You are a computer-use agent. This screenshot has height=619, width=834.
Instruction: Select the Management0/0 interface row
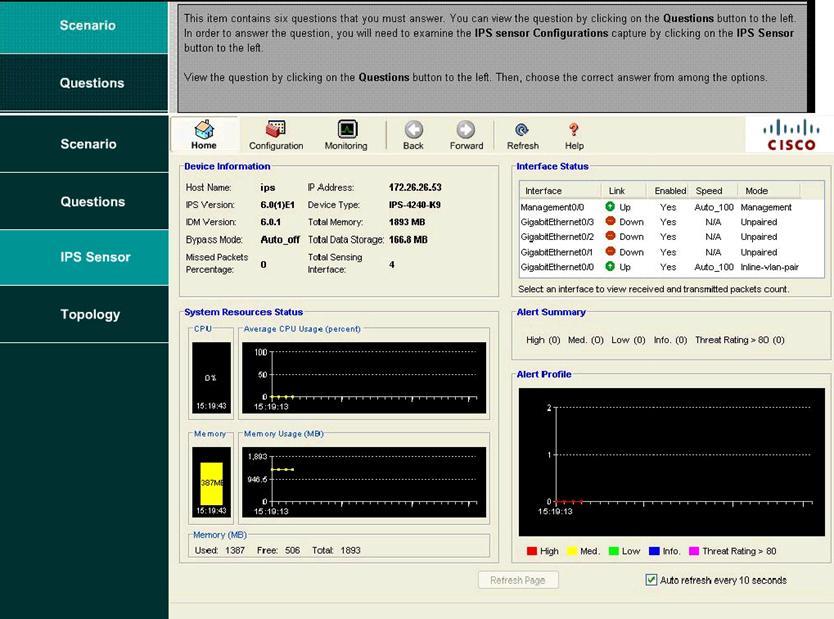click(671, 207)
